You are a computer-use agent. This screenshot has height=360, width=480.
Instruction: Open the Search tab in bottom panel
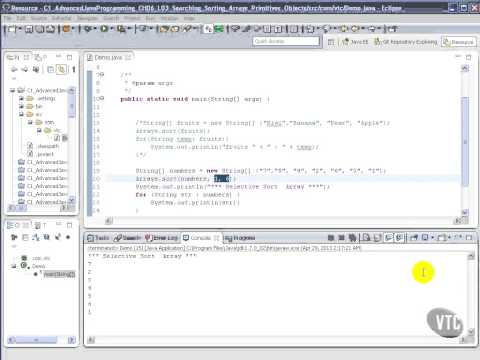pyautogui.click(x=128, y=238)
